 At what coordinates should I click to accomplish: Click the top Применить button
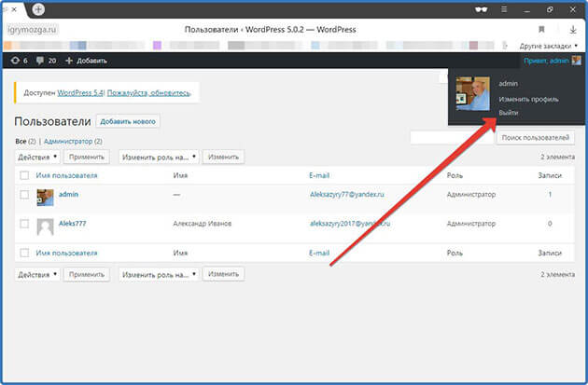click(x=87, y=157)
